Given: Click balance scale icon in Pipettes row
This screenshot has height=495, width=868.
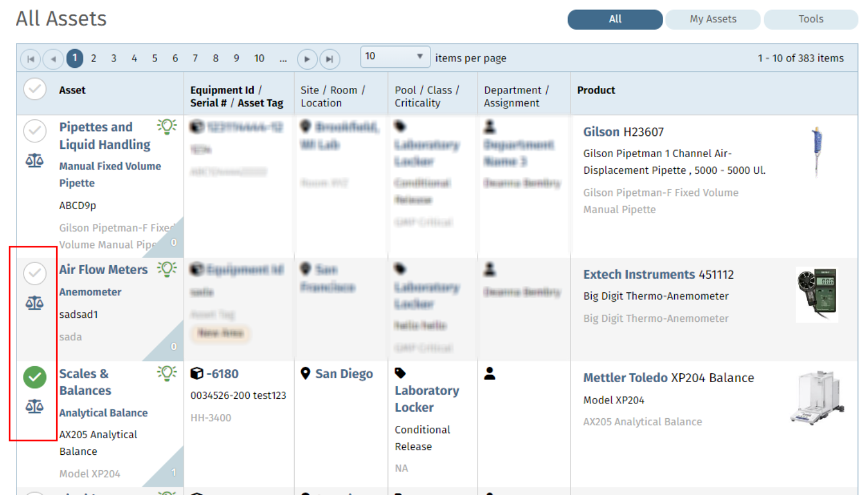Looking at the screenshot, I should [34, 161].
